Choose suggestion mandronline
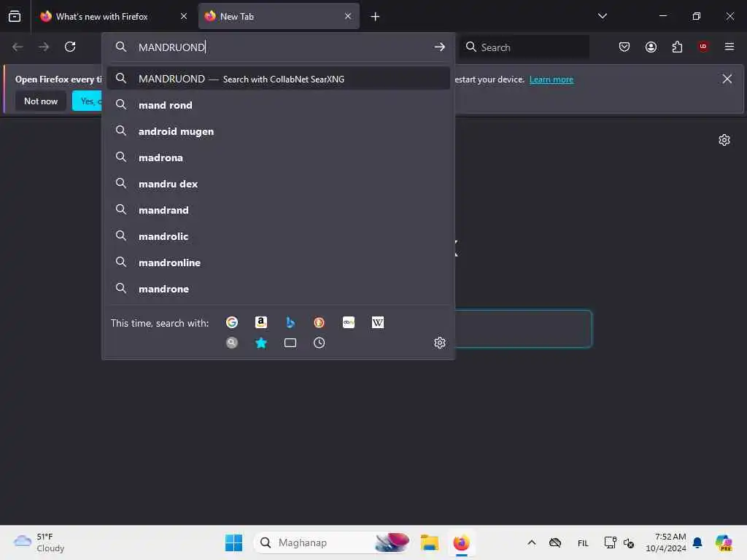The height and width of the screenshot is (560, 747). coord(278,262)
